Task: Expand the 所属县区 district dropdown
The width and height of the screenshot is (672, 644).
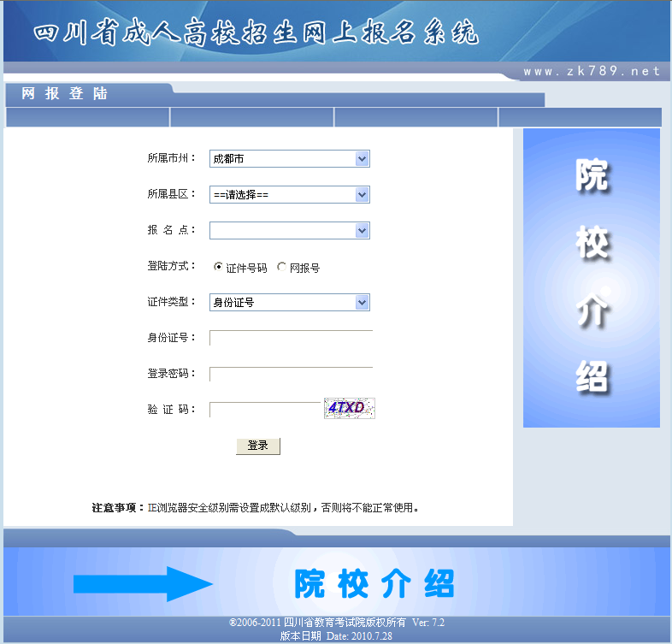Action: (289, 195)
